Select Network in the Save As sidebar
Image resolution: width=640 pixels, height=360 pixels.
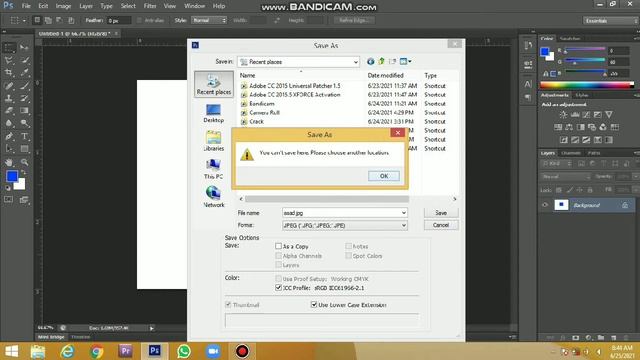[213, 197]
